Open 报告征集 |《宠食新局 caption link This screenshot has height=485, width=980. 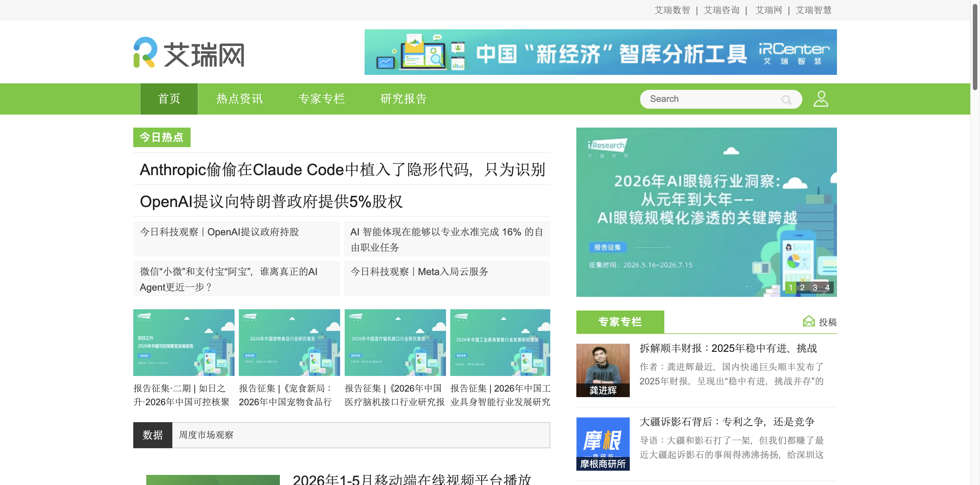[286, 395]
